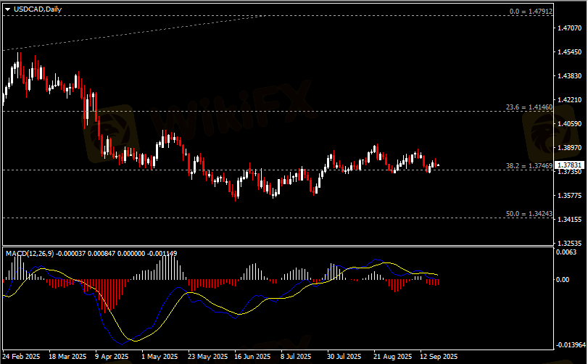
Task: Click price scale value 1.34155
Action: 570,219
